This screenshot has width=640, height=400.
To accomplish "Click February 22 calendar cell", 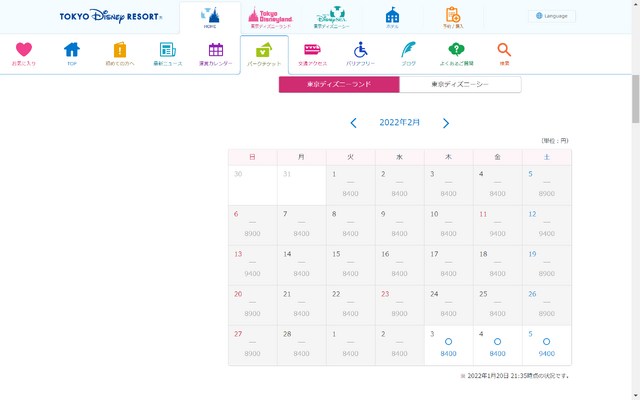I will [351, 305].
